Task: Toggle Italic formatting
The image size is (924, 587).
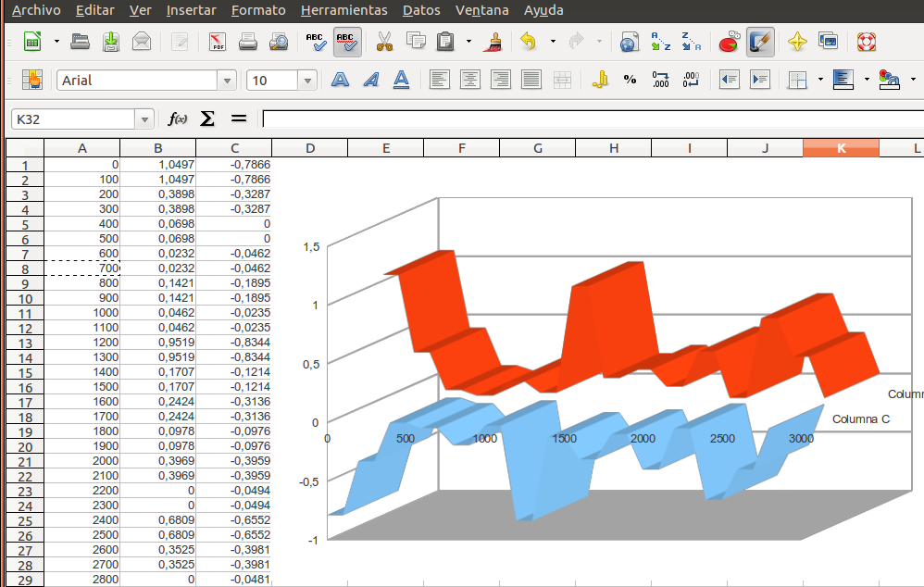Action: (x=370, y=80)
